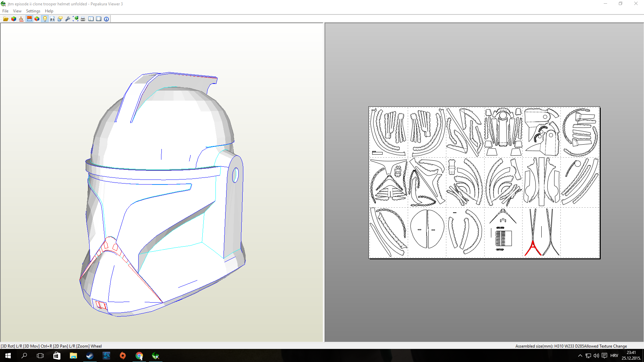Click the P.1 page number icon
This screenshot has width=644, height=362.
(x=52, y=19)
